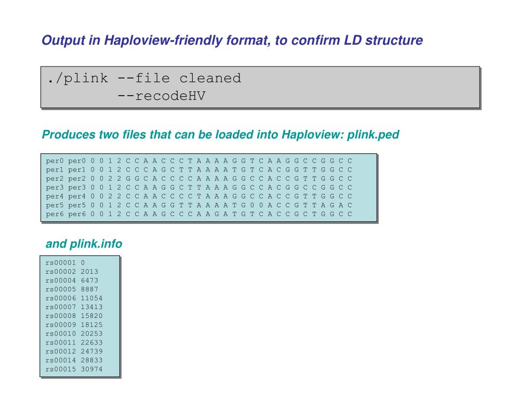Select the per3 row in plink.ped
The width and height of the screenshot is (532, 399).
click(x=199, y=187)
